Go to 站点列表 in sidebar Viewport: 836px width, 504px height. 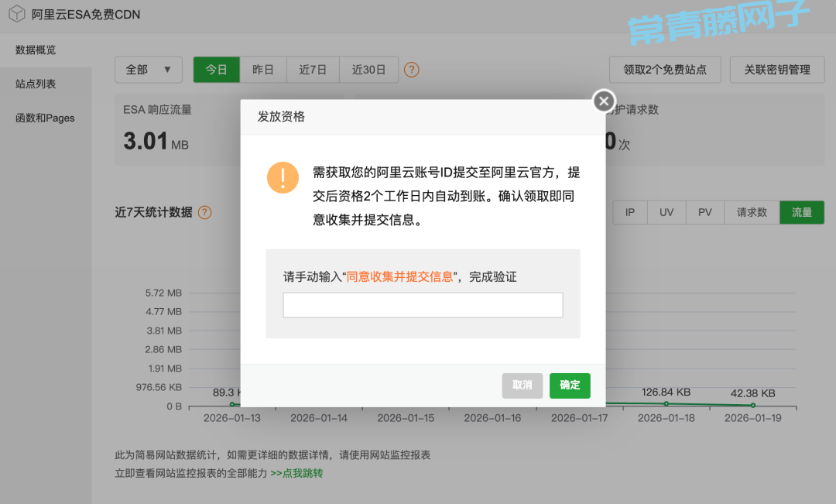pos(36,84)
